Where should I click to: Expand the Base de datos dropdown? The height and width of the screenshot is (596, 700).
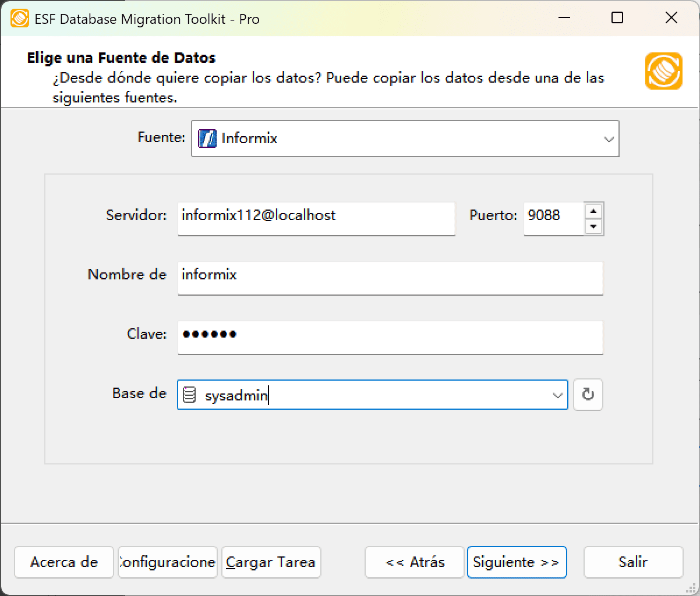coord(557,395)
